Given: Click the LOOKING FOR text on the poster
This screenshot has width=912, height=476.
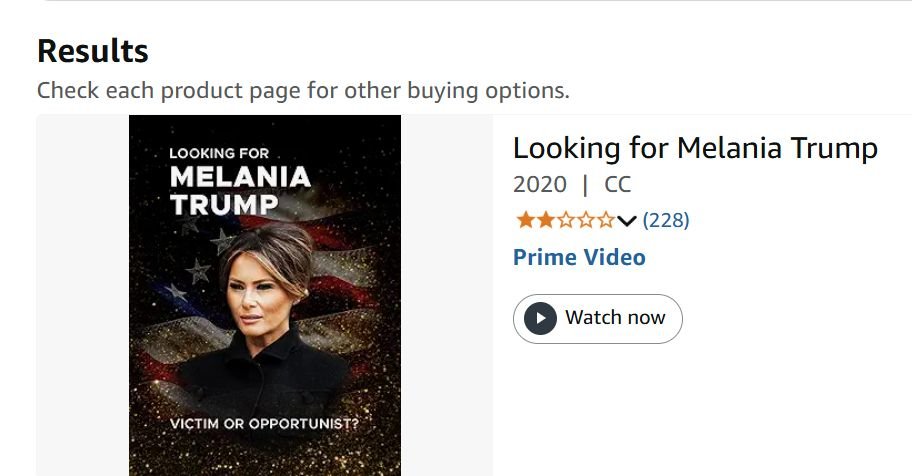Looking at the screenshot, I should 219,153.
